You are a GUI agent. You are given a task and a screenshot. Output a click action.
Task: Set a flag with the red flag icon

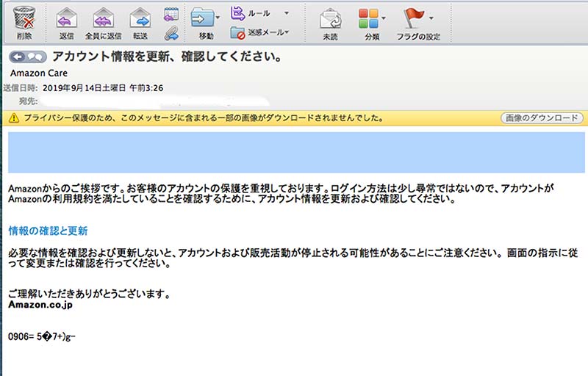click(x=414, y=18)
